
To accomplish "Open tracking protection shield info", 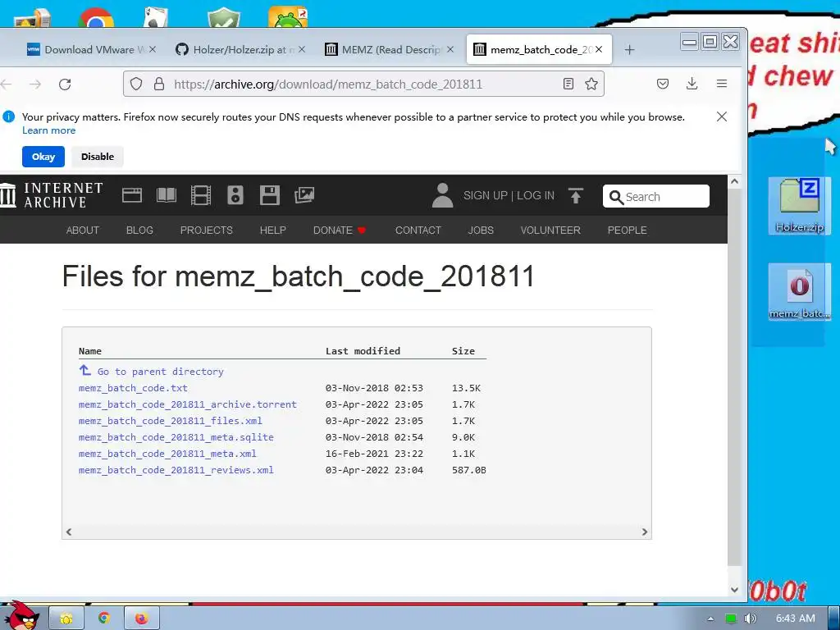I will coord(136,84).
